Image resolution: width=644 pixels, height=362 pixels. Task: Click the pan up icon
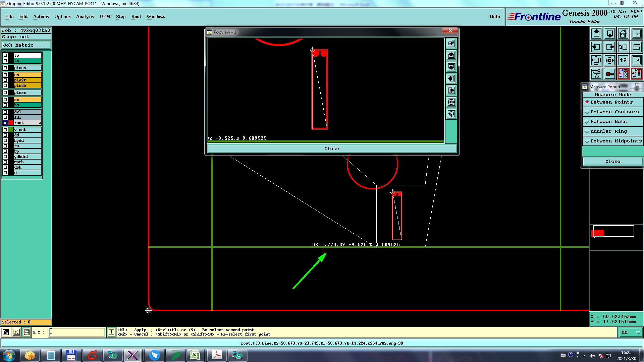coord(596,34)
